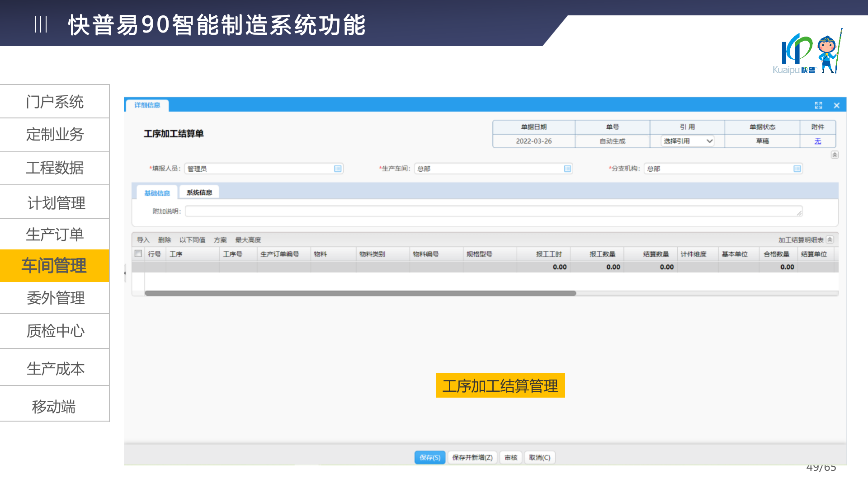Toggle the select-all checkbox in table header
Viewport: 868px width, 488px height.
(x=138, y=254)
